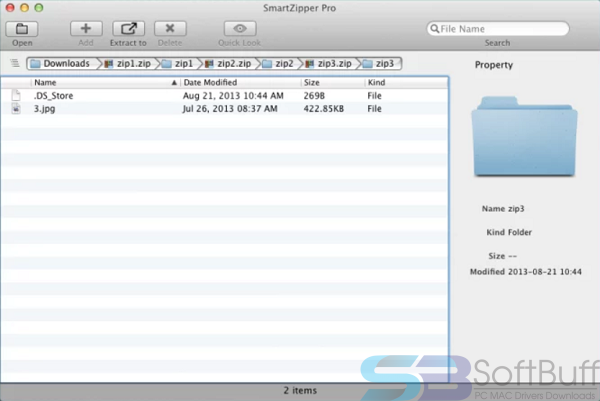Click the 422.85KB size value
The width and height of the screenshot is (600, 401).
324,109
